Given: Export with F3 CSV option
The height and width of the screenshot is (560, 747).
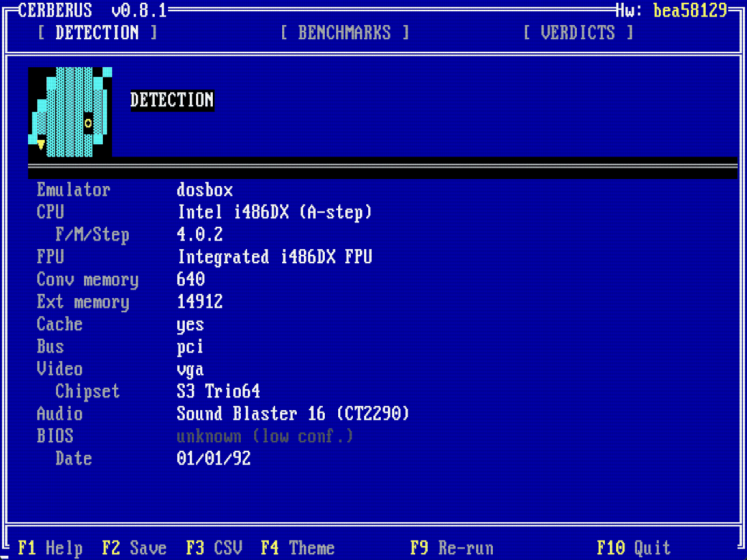Looking at the screenshot, I should pyautogui.click(x=214, y=548).
